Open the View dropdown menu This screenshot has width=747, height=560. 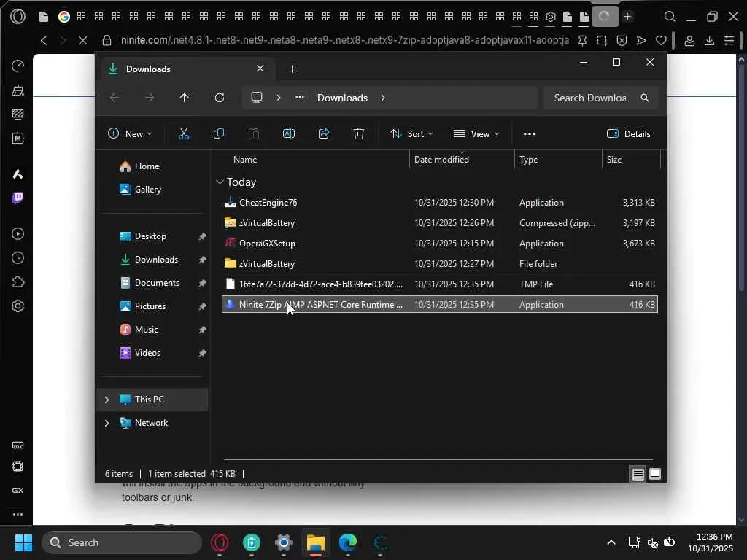click(476, 134)
